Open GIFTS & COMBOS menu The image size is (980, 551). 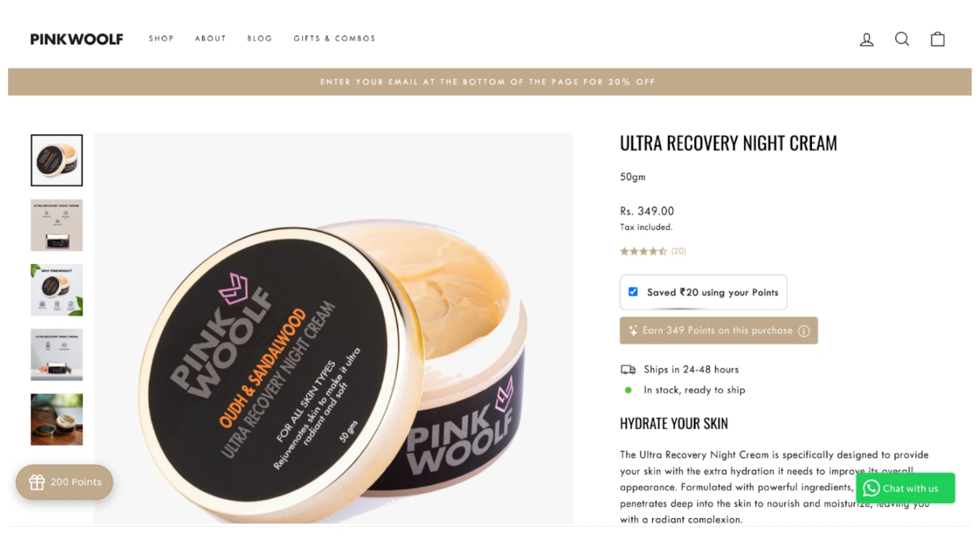[334, 38]
